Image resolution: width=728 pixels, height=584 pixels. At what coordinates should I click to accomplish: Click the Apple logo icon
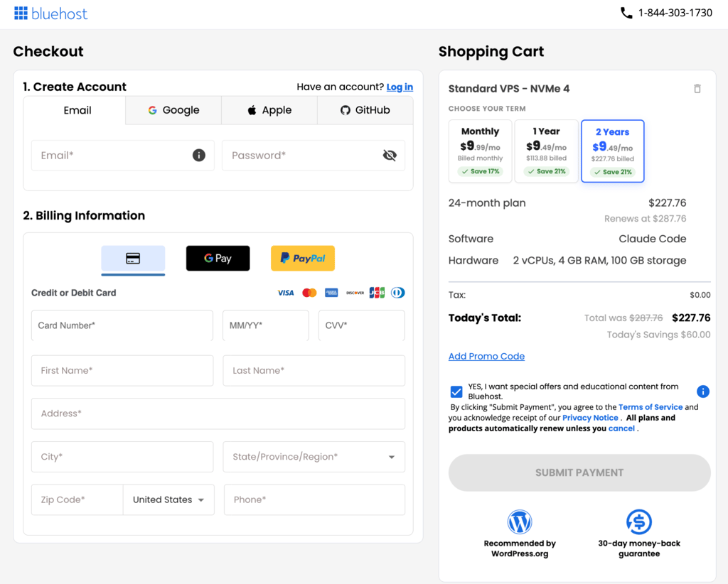click(252, 110)
